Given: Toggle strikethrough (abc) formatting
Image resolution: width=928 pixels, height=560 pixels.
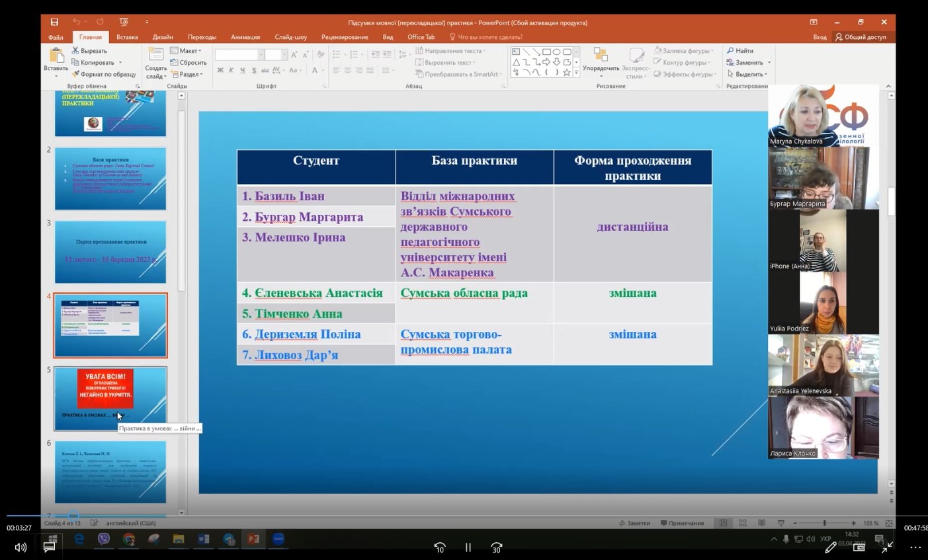Looking at the screenshot, I should (x=265, y=70).
